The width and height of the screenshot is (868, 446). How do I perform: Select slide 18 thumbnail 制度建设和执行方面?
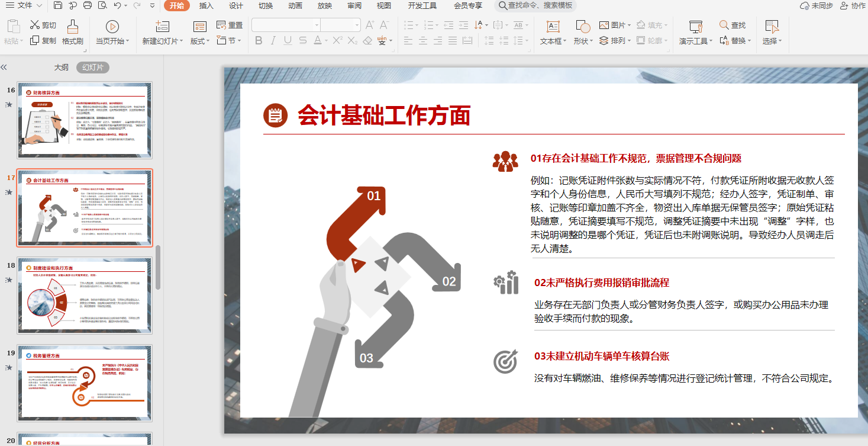(x=85, y=296)
